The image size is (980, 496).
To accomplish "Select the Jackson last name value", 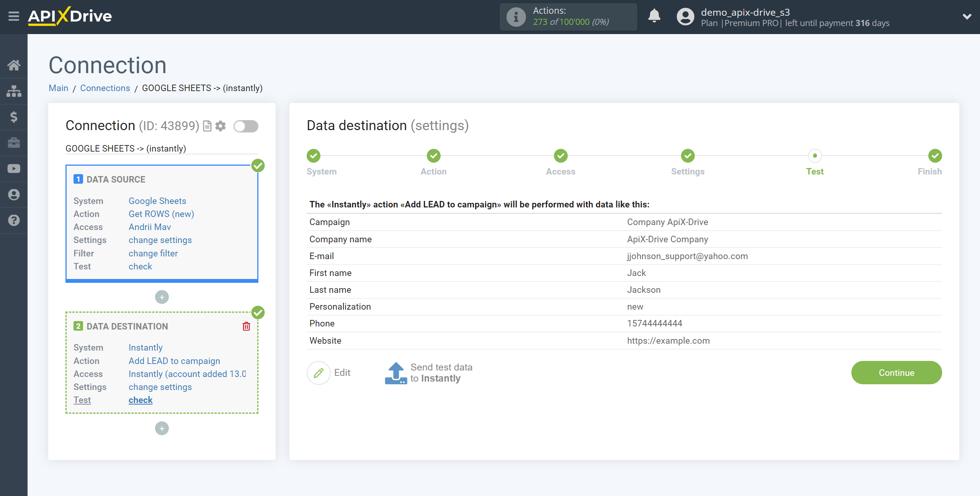I will tap(644, 290).
